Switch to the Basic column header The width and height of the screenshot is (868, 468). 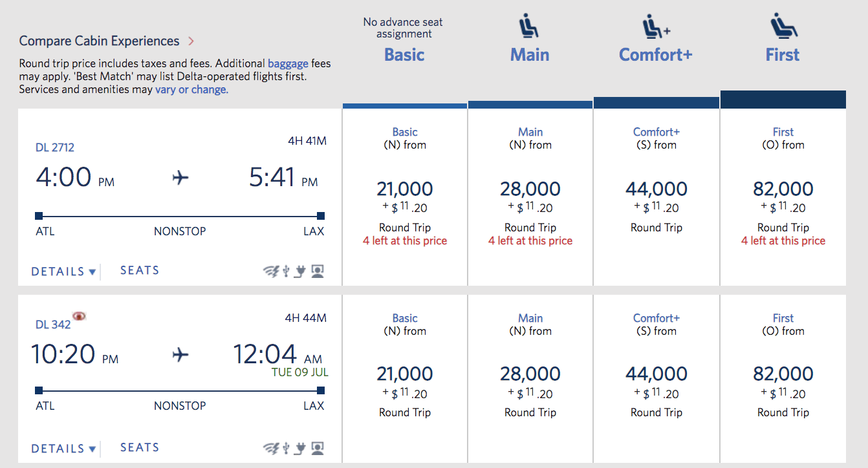[404, 55]
